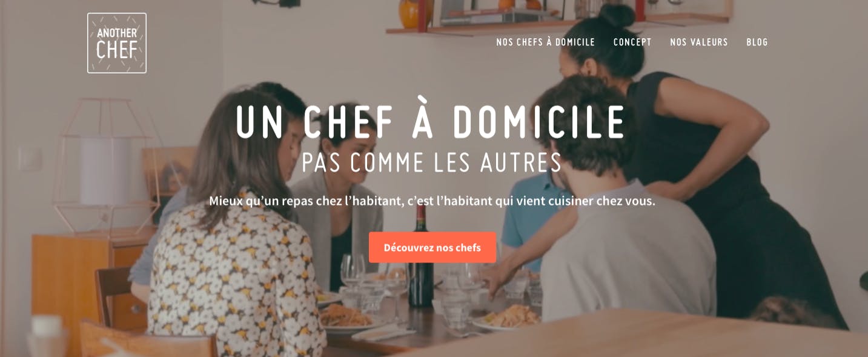
Task: Click the wine bottle on the table
Action: pyautogui.click(x=421, y=257)
